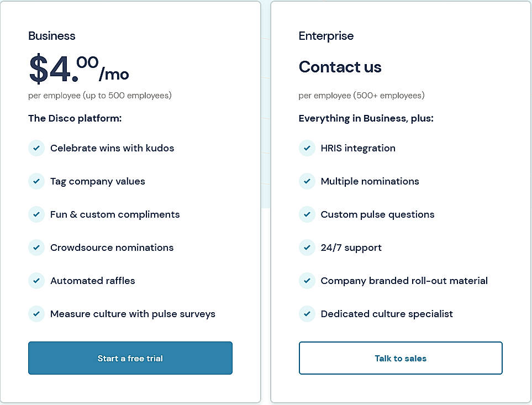Click the checkmark beside Measure culture with pulse surveys
This screenshot has height=405, width=532.
point(36,314)
